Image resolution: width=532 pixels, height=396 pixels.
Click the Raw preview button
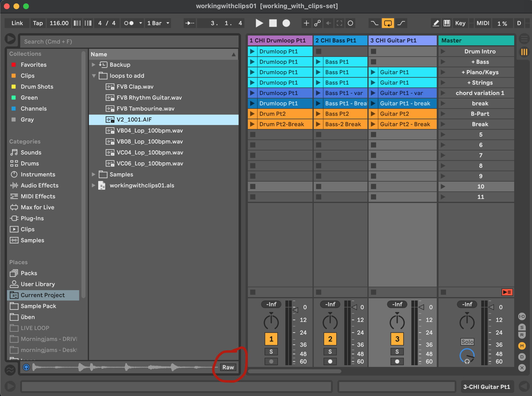pyautogui.click(x=228, y=367)
